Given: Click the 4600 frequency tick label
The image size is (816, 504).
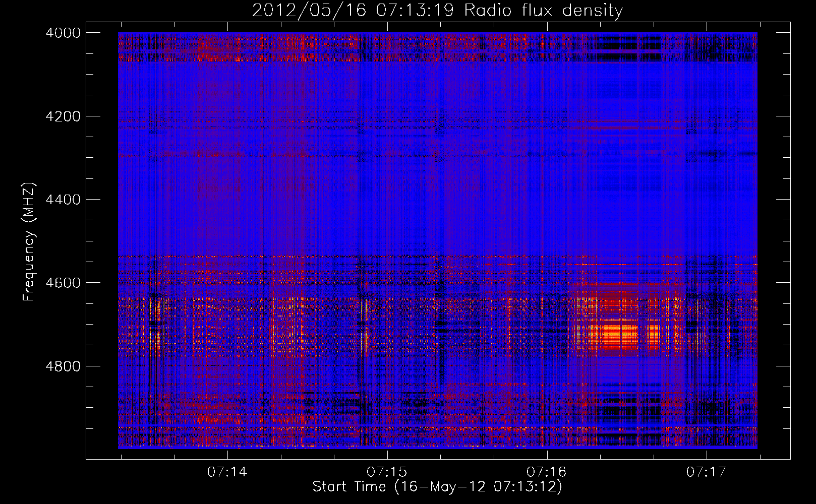Looking at the screenshot, I should pos(63,283).
